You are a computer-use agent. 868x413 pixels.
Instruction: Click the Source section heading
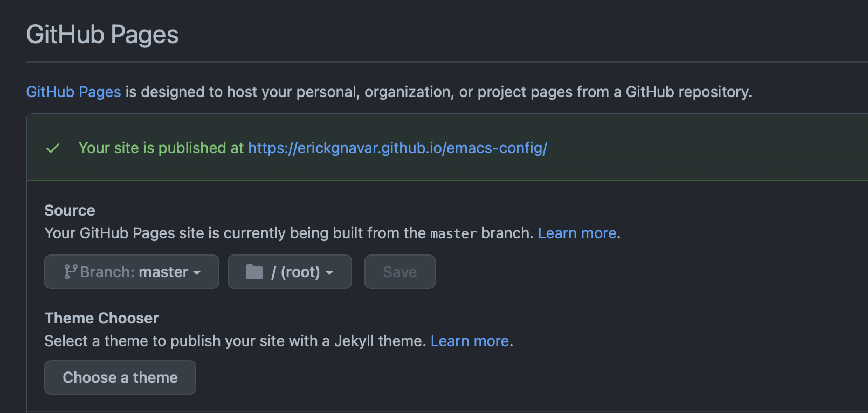(x=70, y=210)
